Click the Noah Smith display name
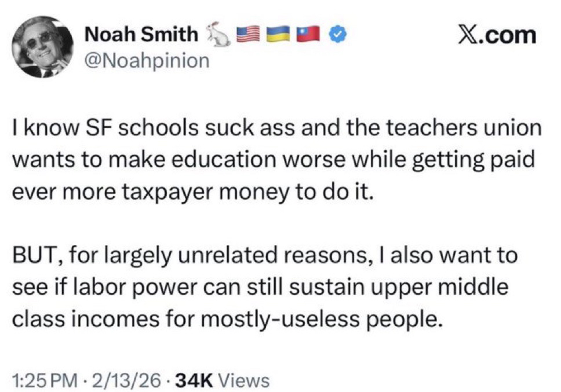Image resolution: width=561 pixels, height=392 pixels. (x=141, y=36)
